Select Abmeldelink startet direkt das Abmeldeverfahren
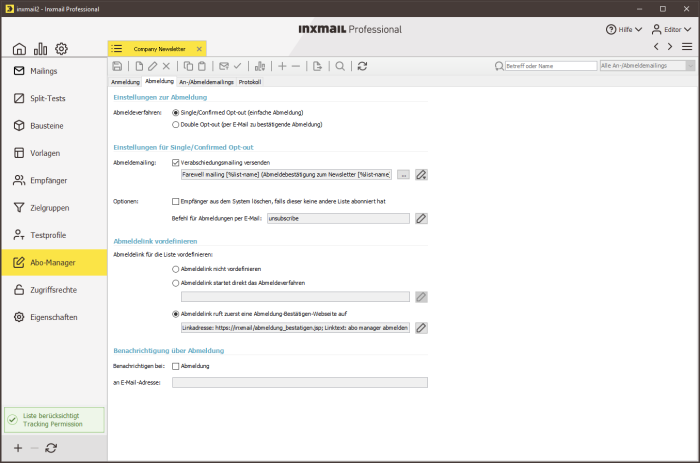The width and height of the screenshot is (700, 463). point(175,283)
